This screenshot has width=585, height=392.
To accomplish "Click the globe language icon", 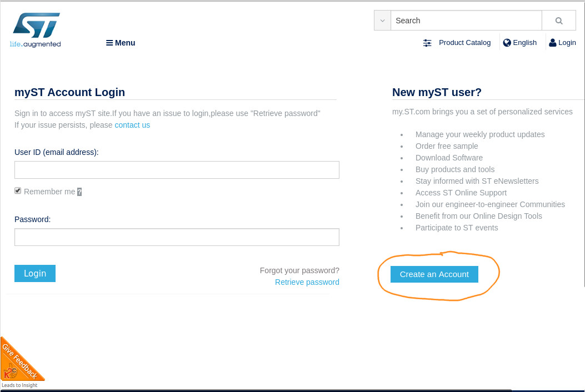I will pos(507,43).
